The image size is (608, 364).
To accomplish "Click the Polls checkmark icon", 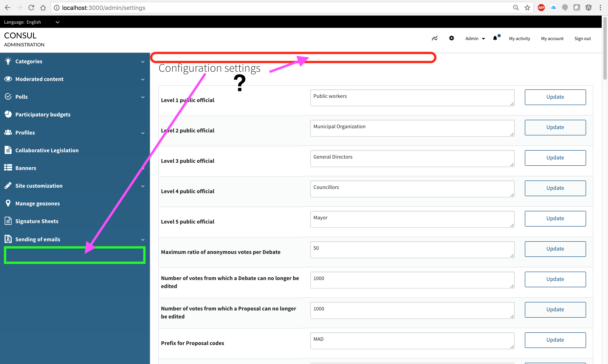I will point(8,96).
